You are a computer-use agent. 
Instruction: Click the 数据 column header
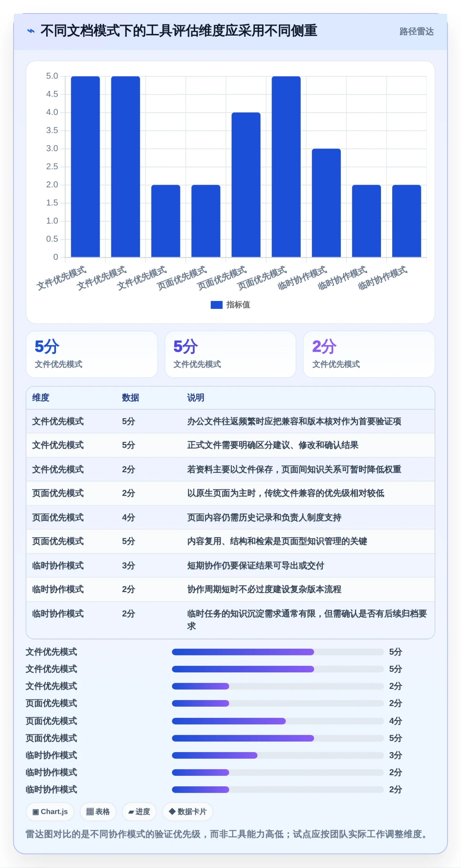click(x=131, y=398)
